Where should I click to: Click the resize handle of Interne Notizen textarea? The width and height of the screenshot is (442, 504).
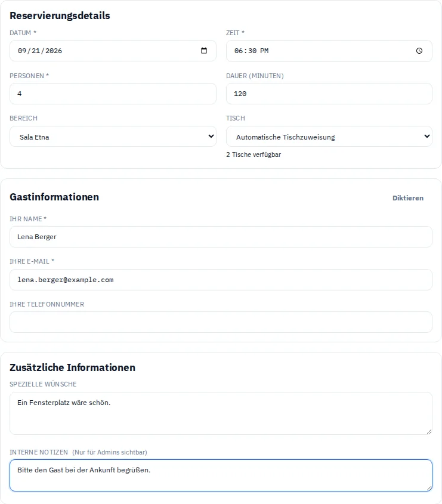tap(429, 488)
